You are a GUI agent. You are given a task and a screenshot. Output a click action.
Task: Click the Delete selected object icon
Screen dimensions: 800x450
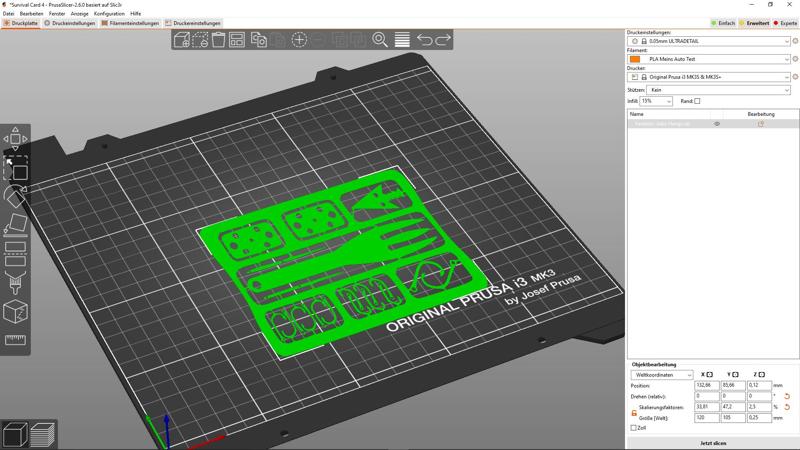[200, 40]
